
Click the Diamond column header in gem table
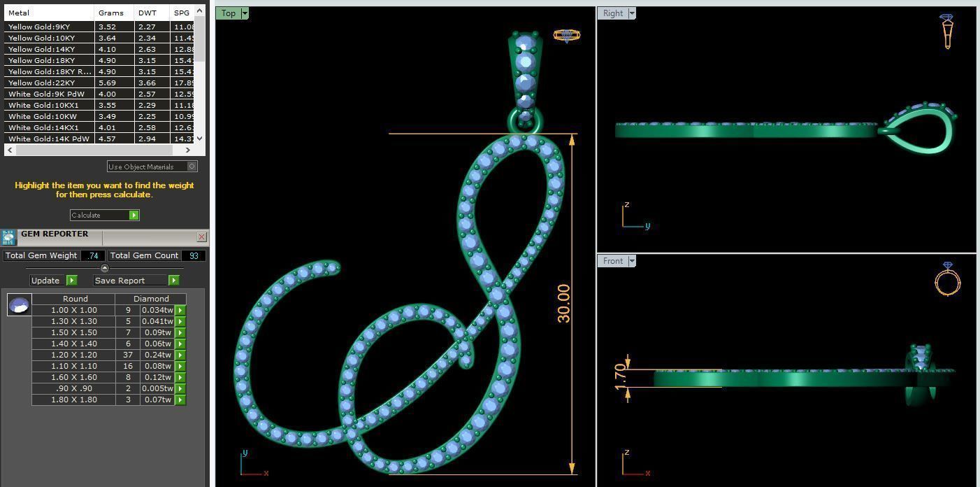click(x=151, y=299)
